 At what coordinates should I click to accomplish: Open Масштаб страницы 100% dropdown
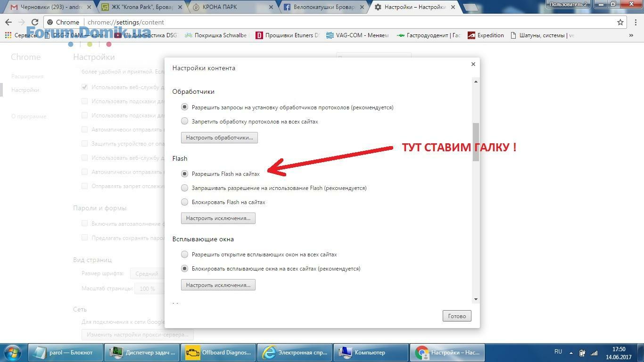[149, 288]
